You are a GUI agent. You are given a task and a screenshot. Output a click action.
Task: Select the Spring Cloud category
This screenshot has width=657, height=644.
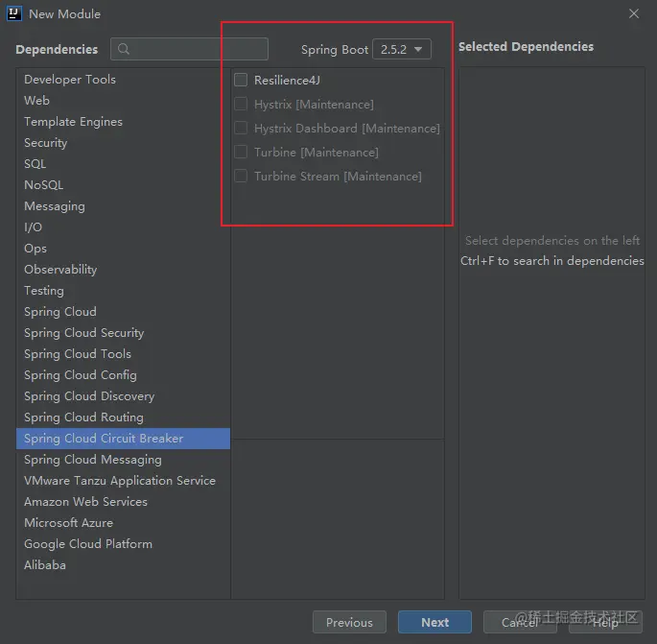coord(123,312)
